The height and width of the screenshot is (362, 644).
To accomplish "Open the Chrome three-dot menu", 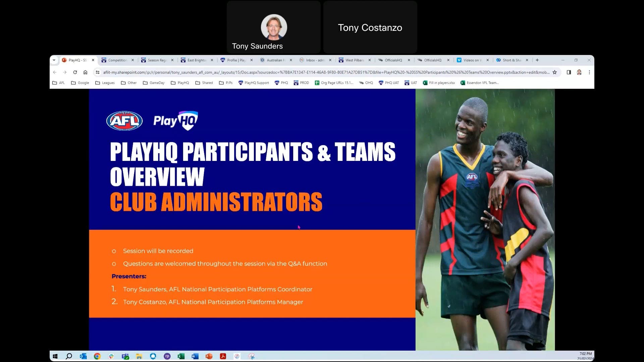I will tap(589, 72).
